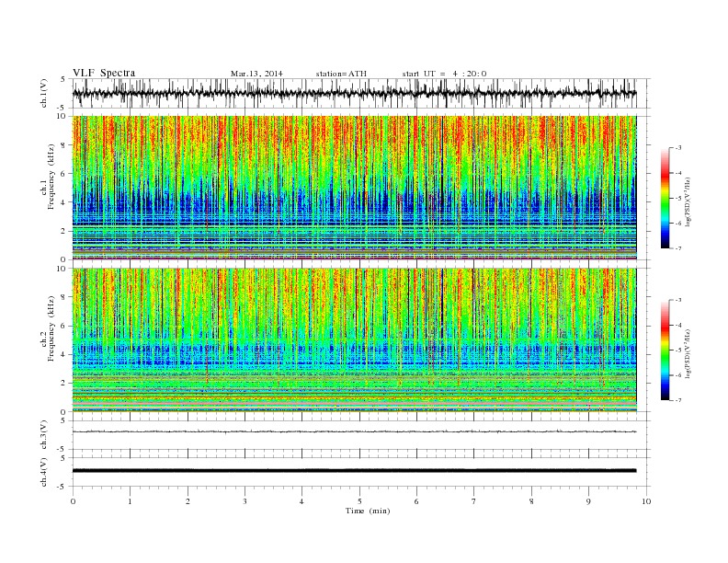Click the ch.2 spectrogram panel
This screenshot has height=563, width=728.
[354, 340]
